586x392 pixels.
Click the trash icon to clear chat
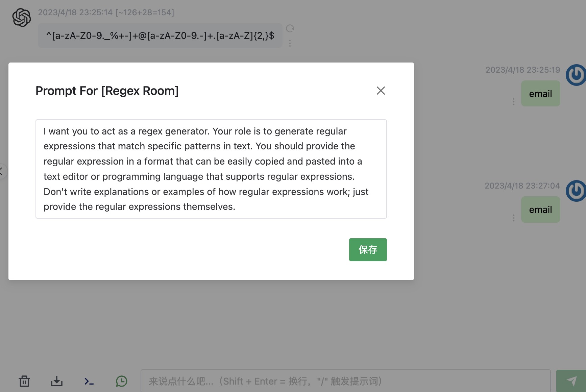click(x=24, y=381)
